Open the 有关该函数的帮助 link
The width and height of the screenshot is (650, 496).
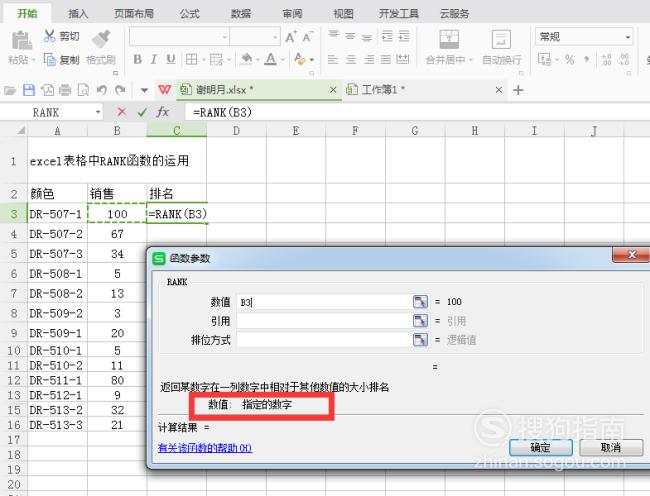pyautogui.click(x=205, y=448)
